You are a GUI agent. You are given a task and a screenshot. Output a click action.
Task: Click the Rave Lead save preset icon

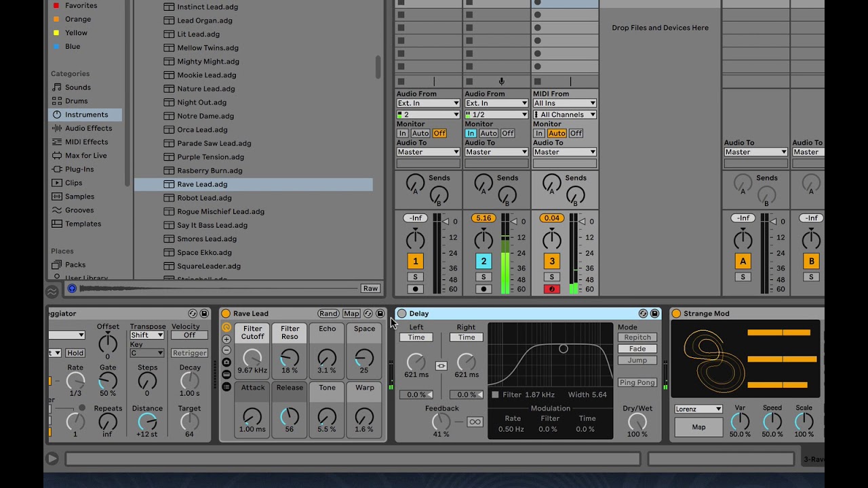coord(380,314)
